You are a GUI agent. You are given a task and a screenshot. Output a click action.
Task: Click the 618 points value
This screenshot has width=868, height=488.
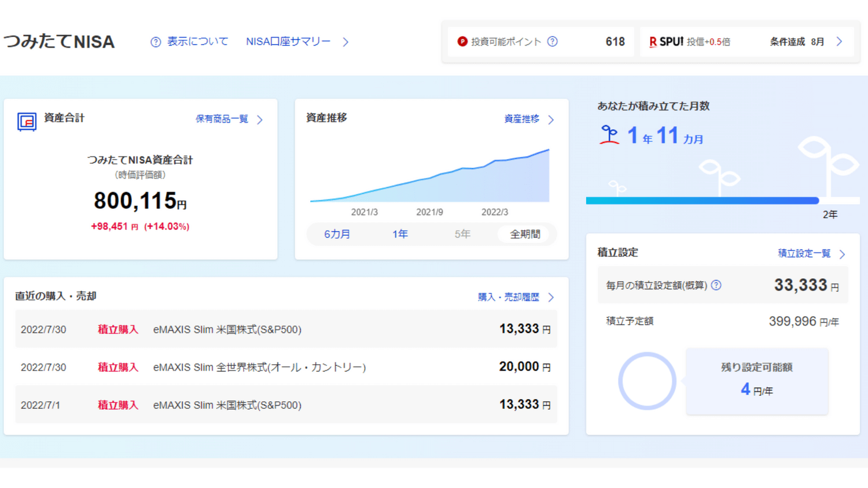tap(615, 42)
